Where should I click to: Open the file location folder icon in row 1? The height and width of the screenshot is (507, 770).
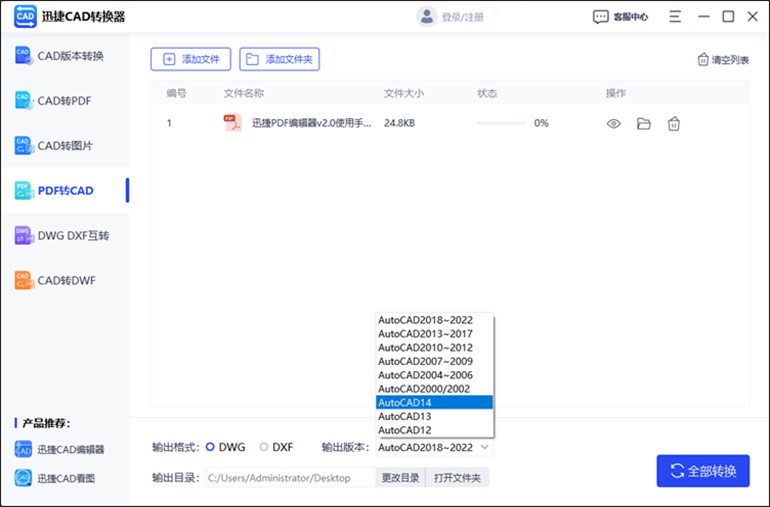(644, 124)
